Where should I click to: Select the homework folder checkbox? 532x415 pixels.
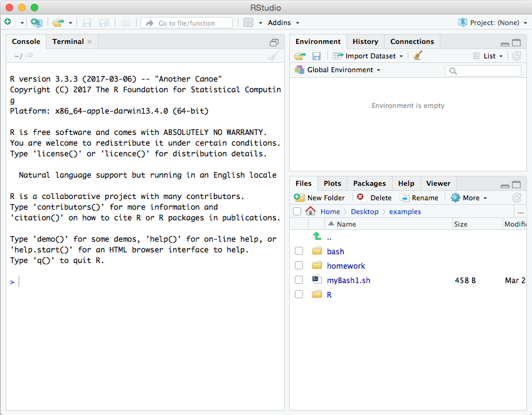tap(299, 266)
